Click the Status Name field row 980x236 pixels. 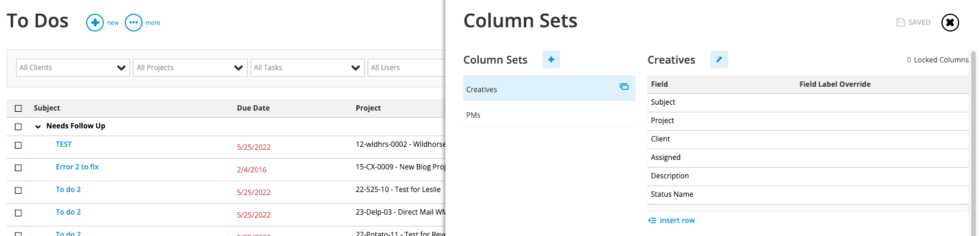pos(808,194)
